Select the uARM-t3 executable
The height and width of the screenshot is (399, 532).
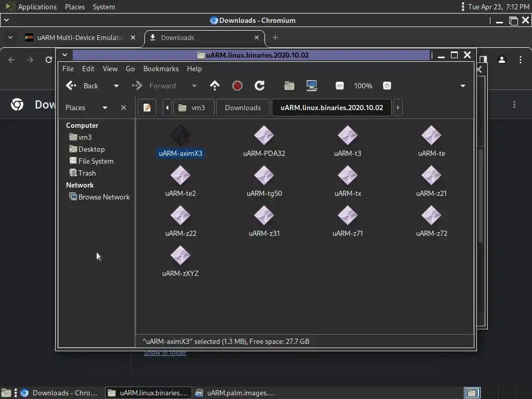coord(348,136)
